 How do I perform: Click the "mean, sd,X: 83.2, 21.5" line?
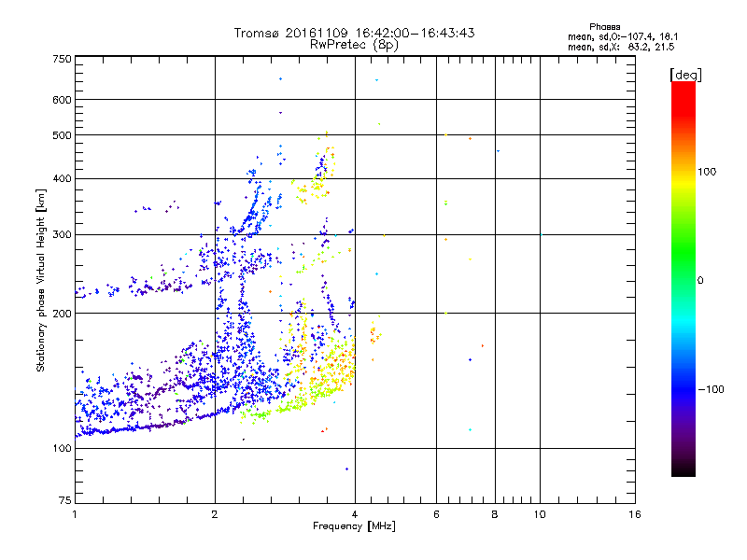[621, 47]
